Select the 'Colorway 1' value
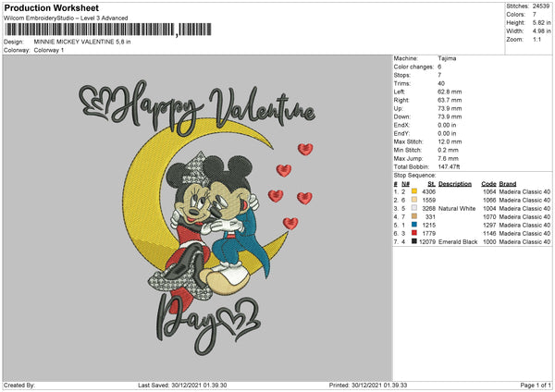Image resolution: width=555 pixels, height=392 pixels. pyautogui.click(x=49, y=50)
